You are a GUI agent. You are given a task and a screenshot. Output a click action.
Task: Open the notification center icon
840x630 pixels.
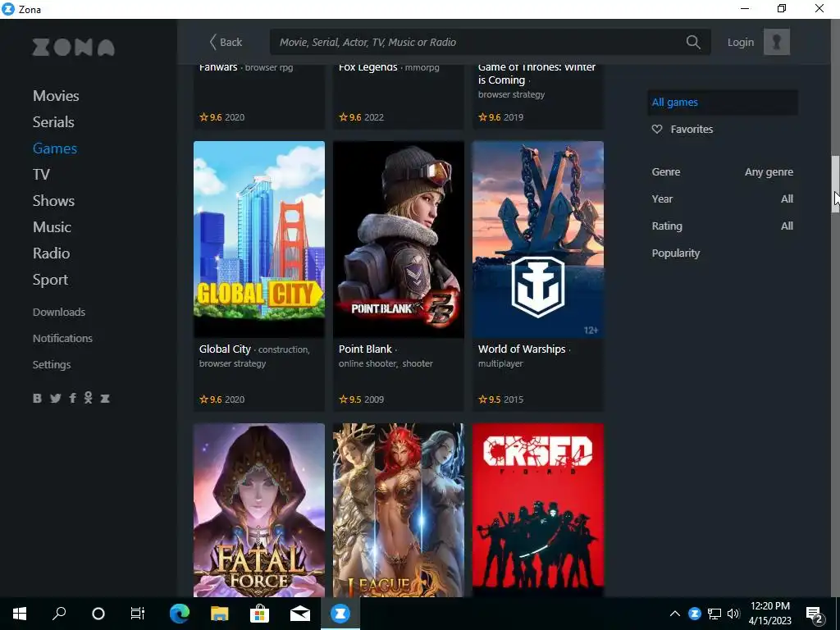pyautogui.click(x=815, y=614)
